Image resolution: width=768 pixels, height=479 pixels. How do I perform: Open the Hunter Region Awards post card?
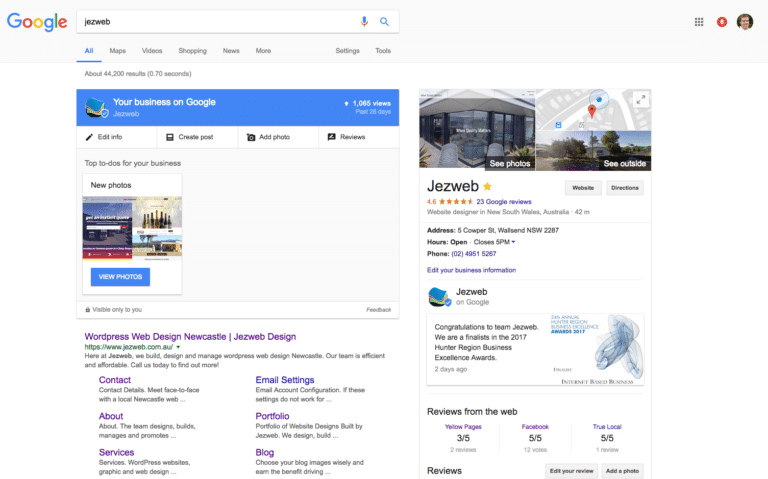click(x=535, y=350)
